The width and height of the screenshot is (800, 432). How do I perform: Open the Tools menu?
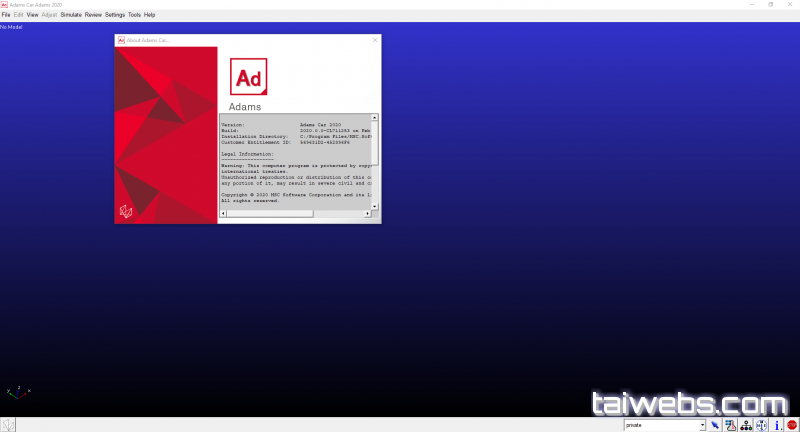(x=135, y=15)
